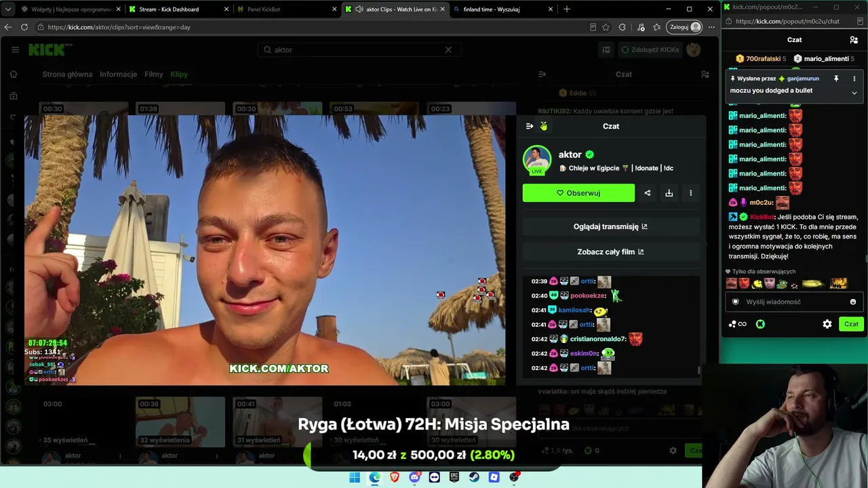Click the green Kick K icon below chat input

[760, 324]
